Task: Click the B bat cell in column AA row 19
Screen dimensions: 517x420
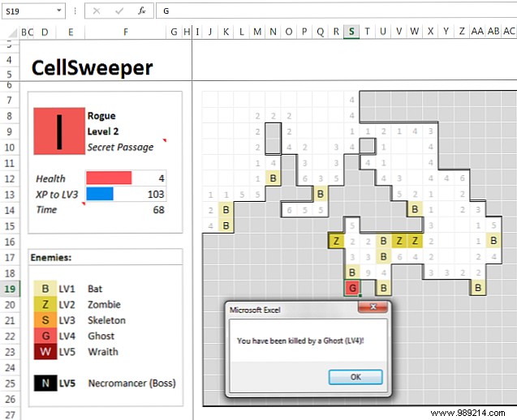Action: pyautogui.click(x=478, y=288)
